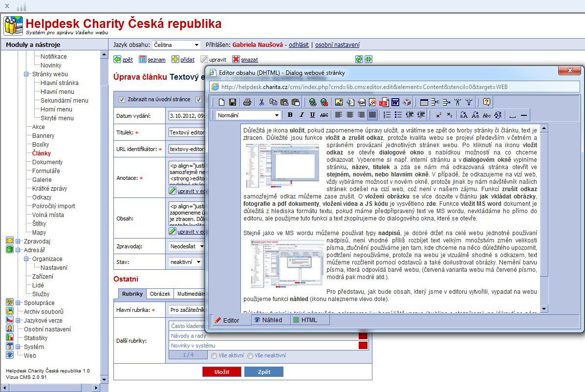Open the 'Normální' paragraph style dropdown
This screenshot has width=585, height=392.
click(248, 115)
